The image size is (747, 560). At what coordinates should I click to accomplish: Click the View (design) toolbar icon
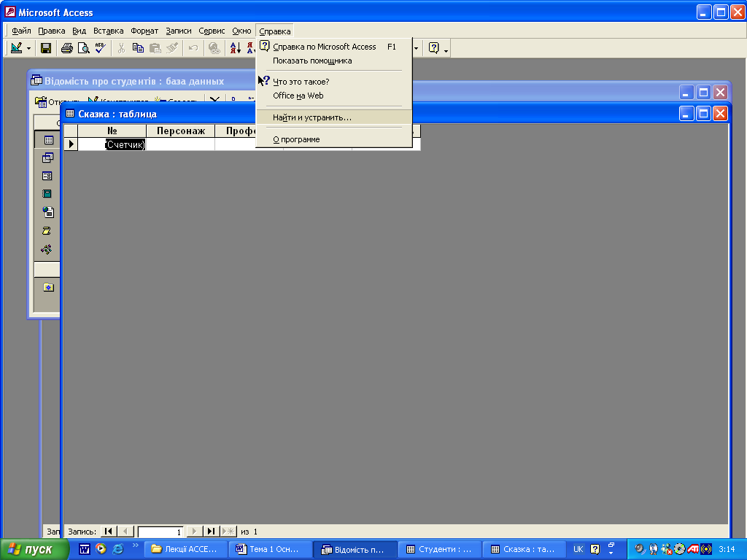tap(17, 48)
